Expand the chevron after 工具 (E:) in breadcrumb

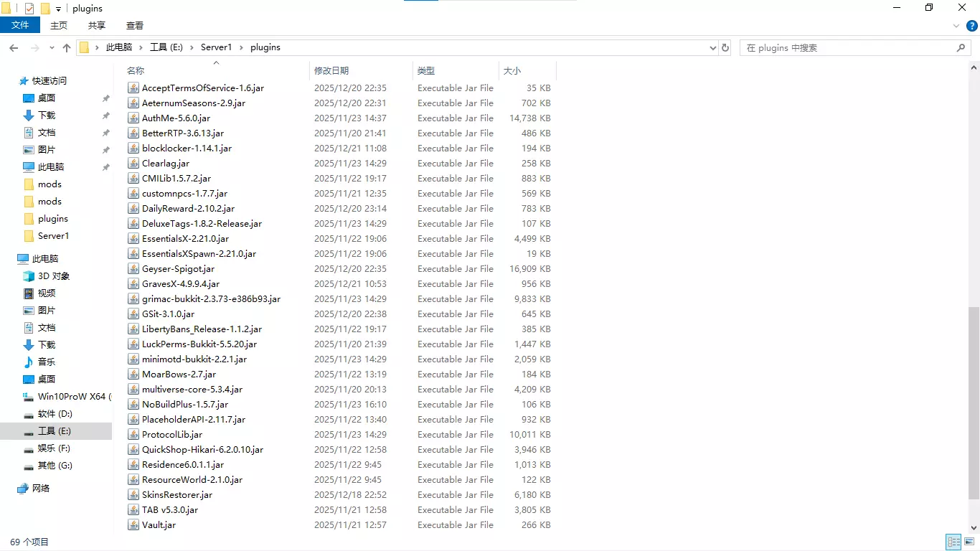[x=192, y=48]
